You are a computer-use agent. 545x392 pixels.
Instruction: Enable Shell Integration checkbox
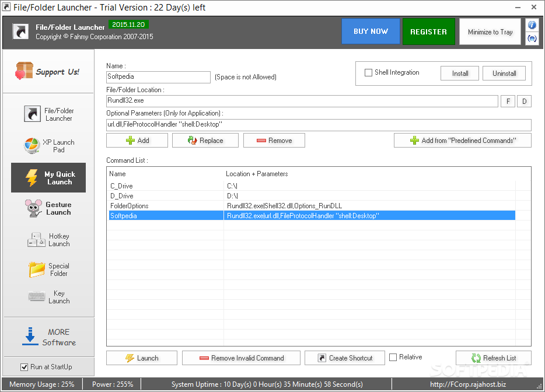coord(368,73)
